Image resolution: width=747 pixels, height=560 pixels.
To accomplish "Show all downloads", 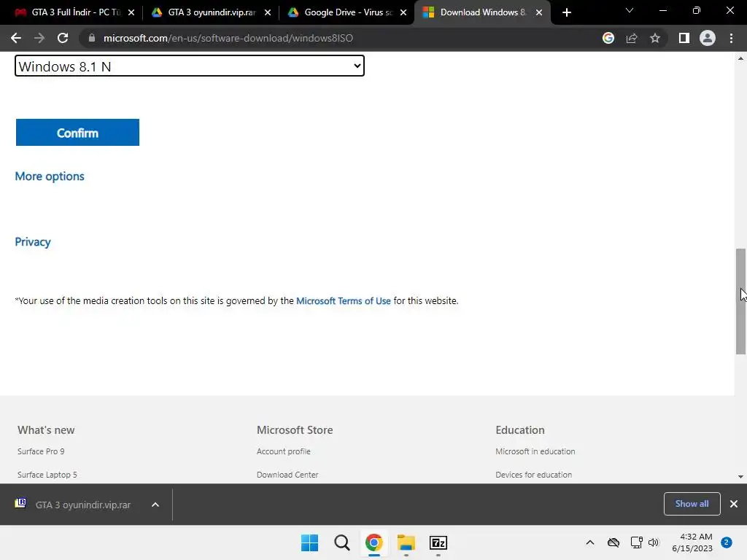I will pos(692,504).
